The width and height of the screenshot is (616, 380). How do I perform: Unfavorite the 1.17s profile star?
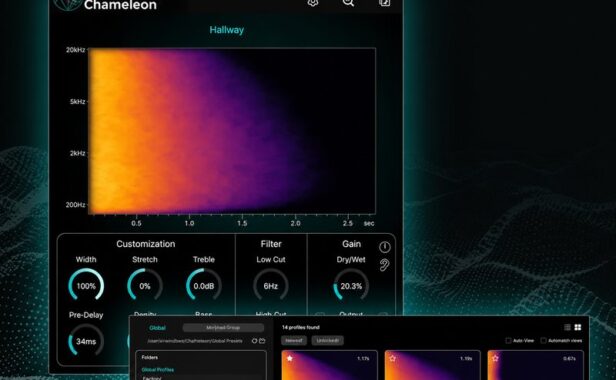(x=290, y=358)
